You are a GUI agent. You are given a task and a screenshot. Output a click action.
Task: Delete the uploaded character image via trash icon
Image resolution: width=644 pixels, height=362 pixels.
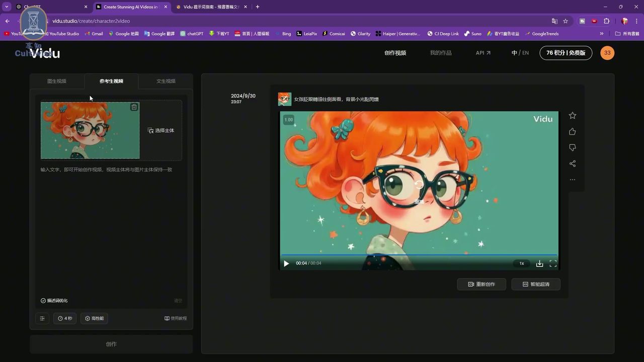point(134,107)
